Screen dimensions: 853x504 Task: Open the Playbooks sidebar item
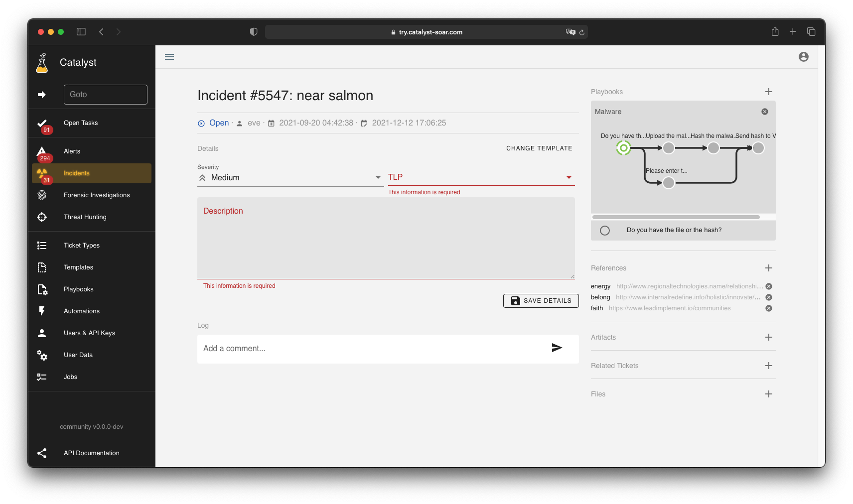tap(79, 289)
